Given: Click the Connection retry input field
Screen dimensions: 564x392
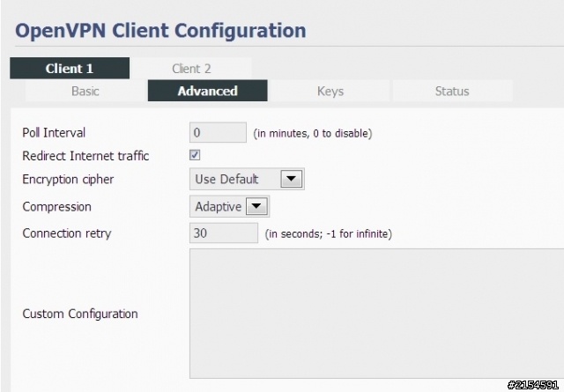Looking at the screenshot, I should coord(224,233).
